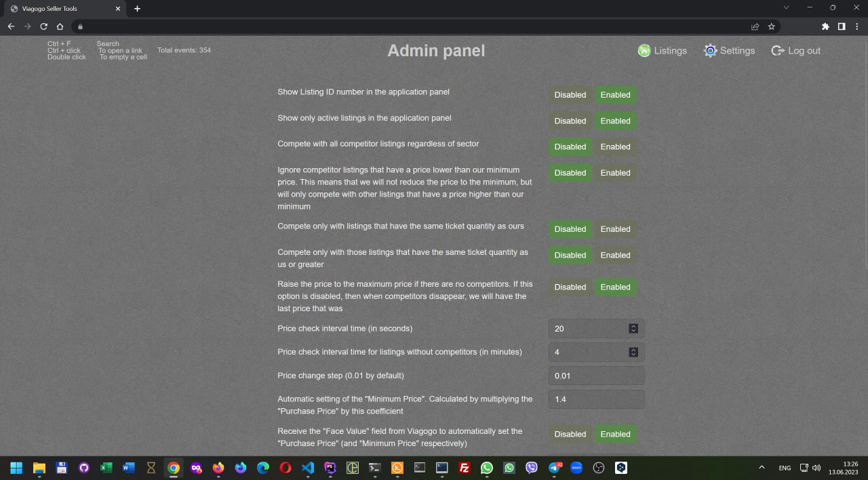Screen dimensions: 868x480
Task: Open Telegram from the taskbar
Action: coord(555,468)
